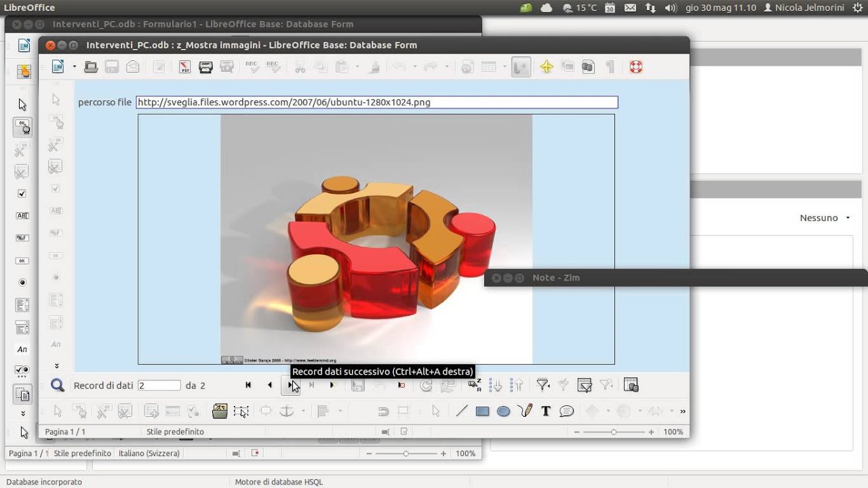This screenshot has height=488, width=868.
Task: Click the Note - Zim window title bar
Action: pos(676,278)
